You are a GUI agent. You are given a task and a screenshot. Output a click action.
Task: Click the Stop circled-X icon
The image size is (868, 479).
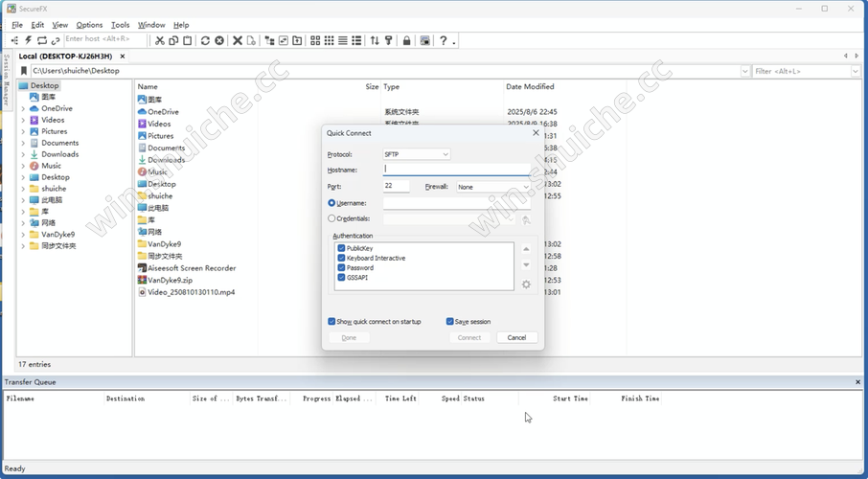[x=219, y=40]
